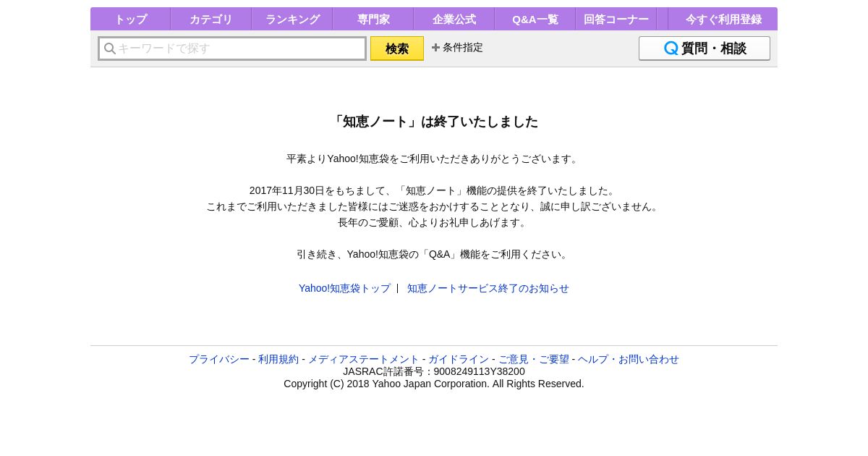Open 知恵ノートサービス終了のお知らせ link

click(x=488, y=288)
